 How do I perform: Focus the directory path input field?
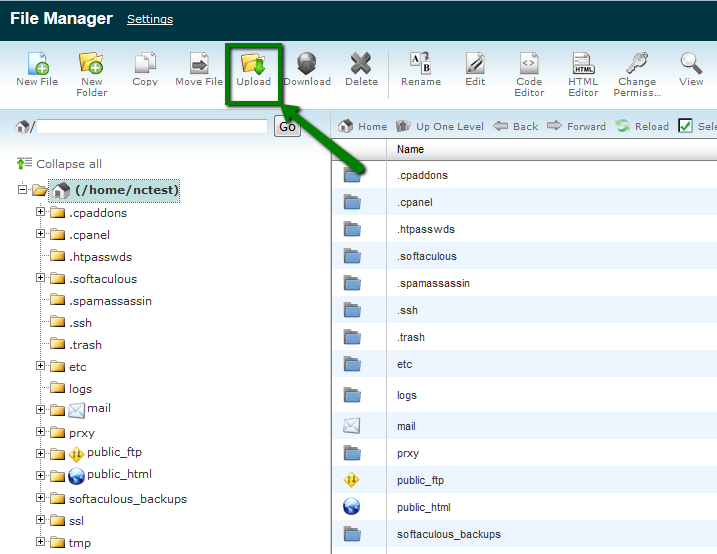point(152,127)
